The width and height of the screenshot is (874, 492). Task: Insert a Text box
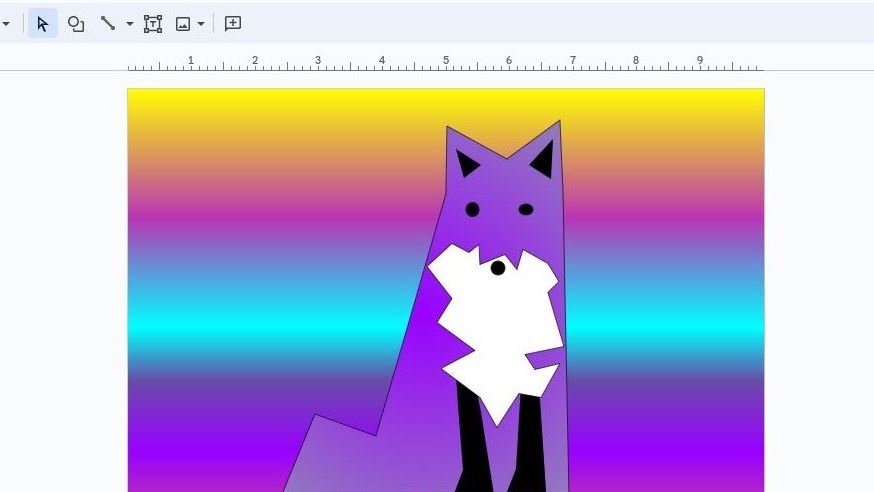point(153,23)
